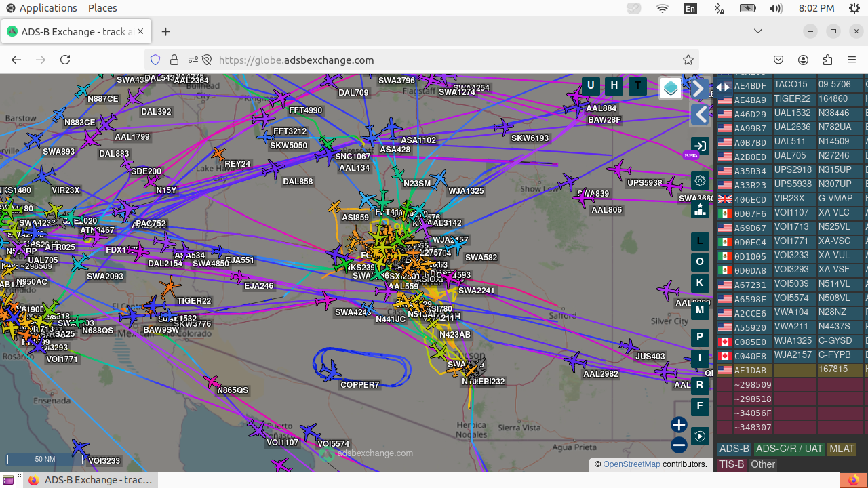The height and width of the screenshot is (488, 868).
Task: Select the TACO15 row in aircraft table
Action: pyautogui.click(x=792, y=85)
